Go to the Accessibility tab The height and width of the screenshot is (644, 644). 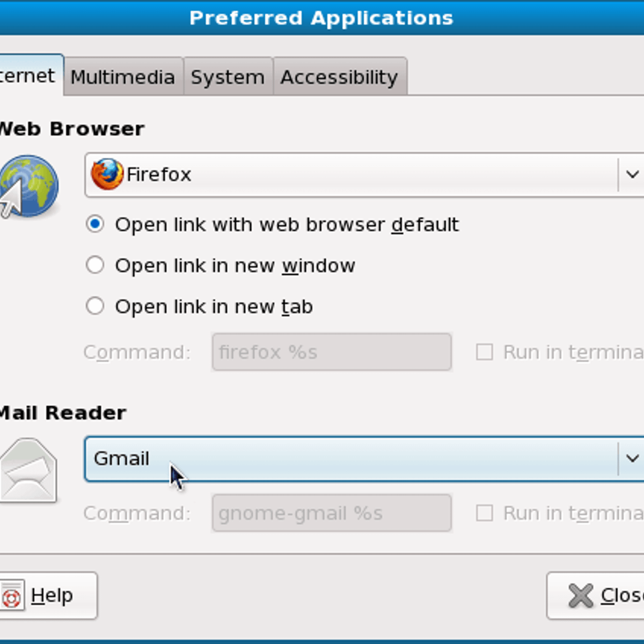(x=339, y=77)
